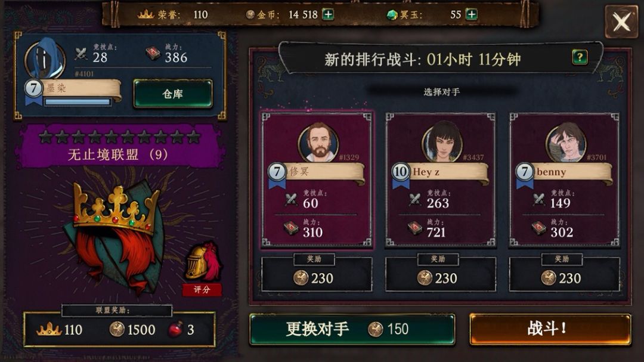Click the blue hooded player avatar
Viewport: 644px width, 362px height.
[x=45, y=60]
